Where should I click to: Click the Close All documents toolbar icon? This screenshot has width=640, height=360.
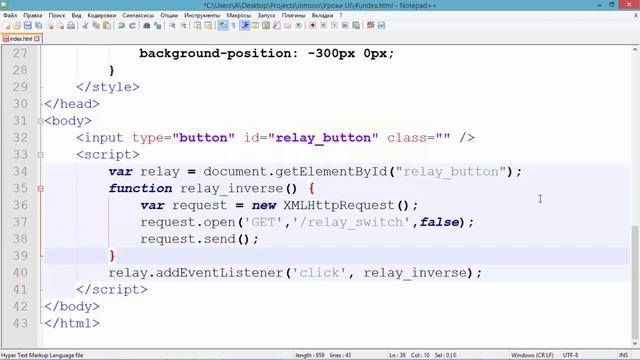point(60,25)
